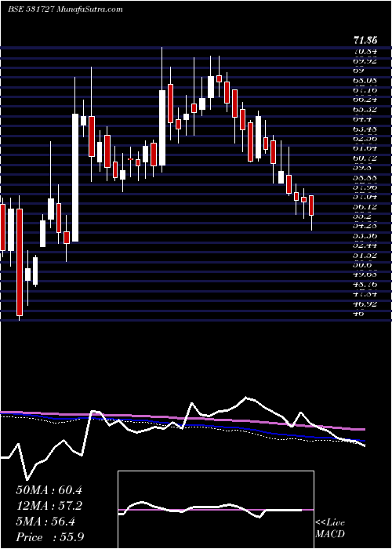The width and height of the screenshot is (392, 549).
Task: Click the 71.55 top price label
Action: (365, 40)
